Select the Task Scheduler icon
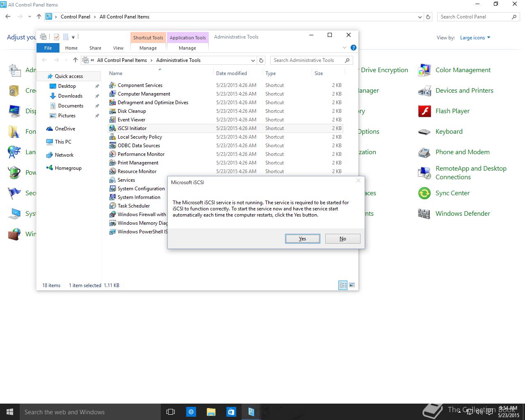This screenshot has height=420, width=525. point(112,206)
